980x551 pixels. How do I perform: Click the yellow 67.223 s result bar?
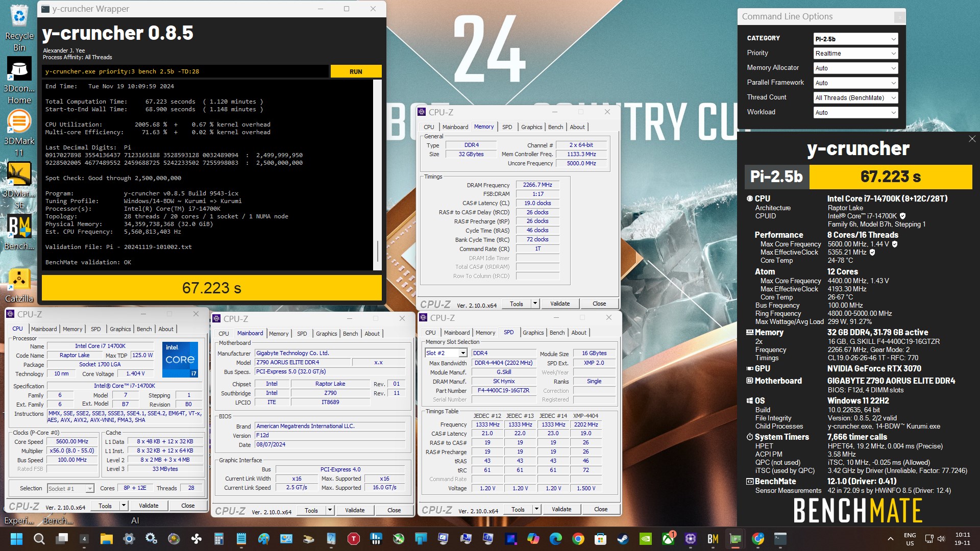(212, 288)
